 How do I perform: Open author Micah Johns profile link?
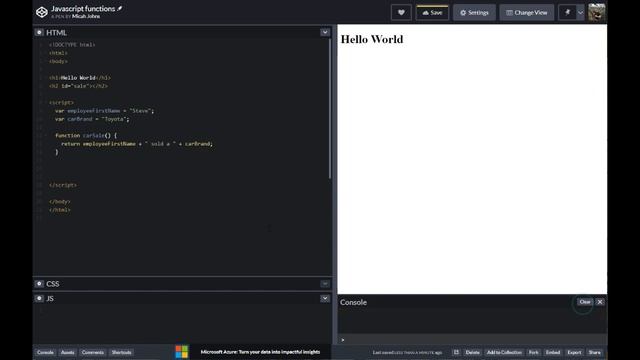pyautogui.click(x=86, y=16)
